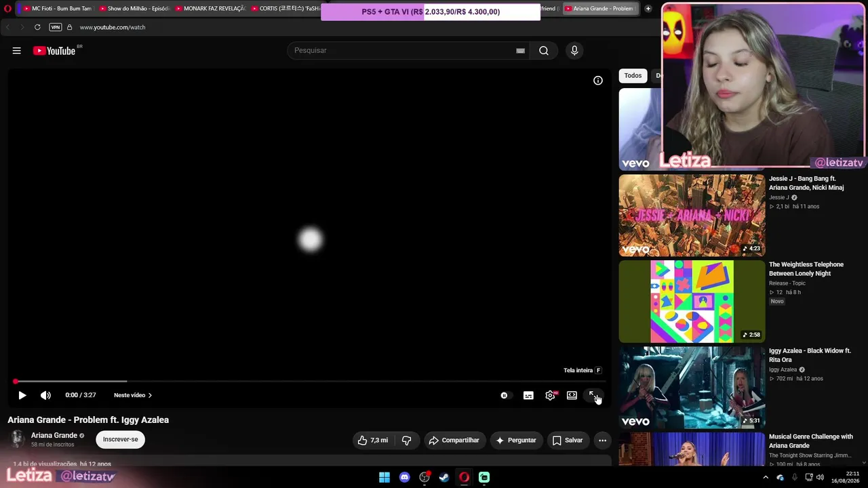Play the Ariana Grande video
The width and height of the screenshot is (868, 488).
[x=22, y=395]
